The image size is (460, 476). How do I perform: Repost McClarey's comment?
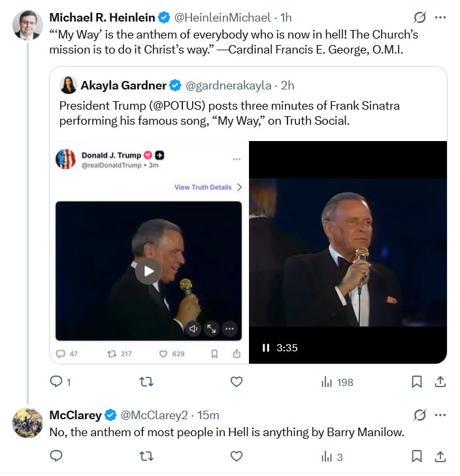tap(147, 456)
